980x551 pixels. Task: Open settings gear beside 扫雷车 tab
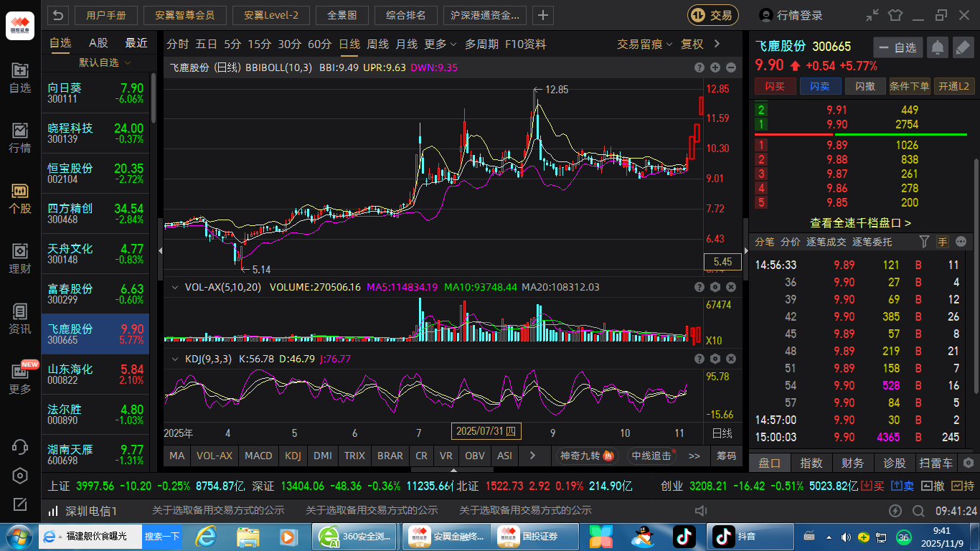point(969,463)
